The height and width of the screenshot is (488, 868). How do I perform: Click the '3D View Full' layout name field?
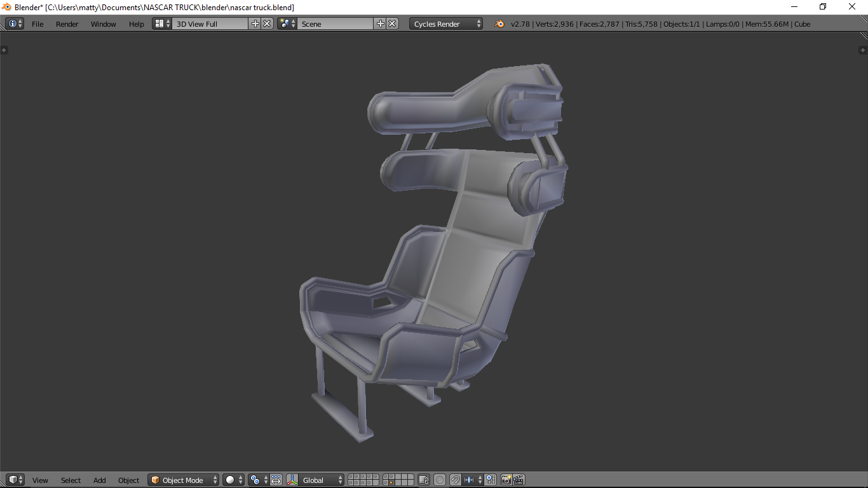tap(210, 24)
